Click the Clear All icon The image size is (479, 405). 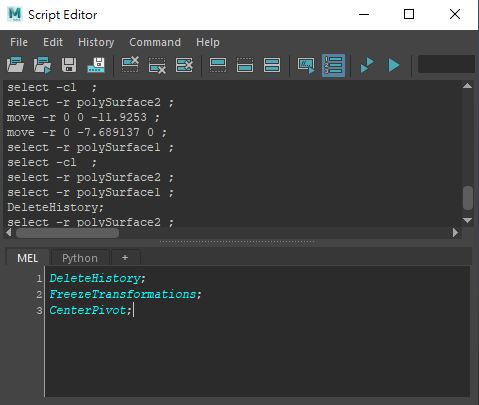(x=184, y=65)
